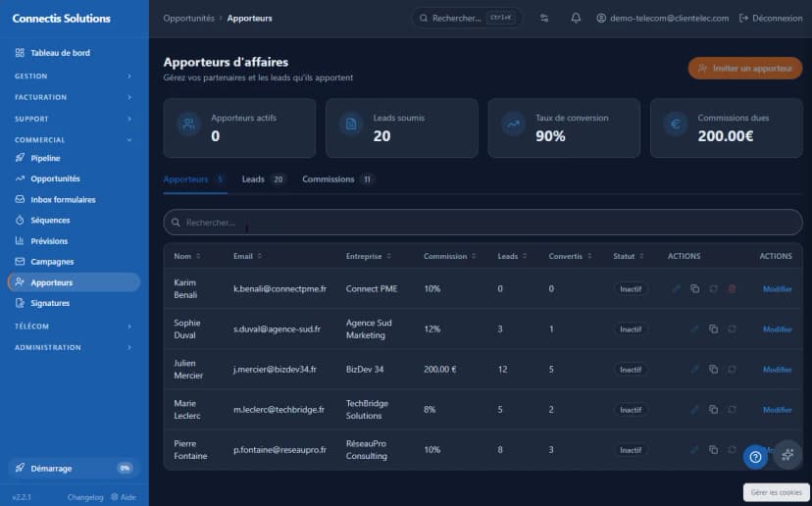Copy link for Karim Benali row
This screenshot has width=812, height=506.
[695, 289]
